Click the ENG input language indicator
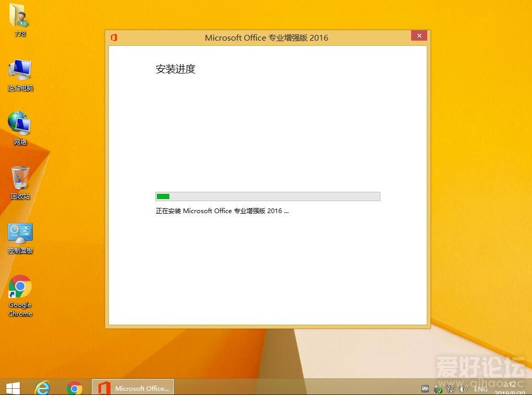 (x=480, y=389)
